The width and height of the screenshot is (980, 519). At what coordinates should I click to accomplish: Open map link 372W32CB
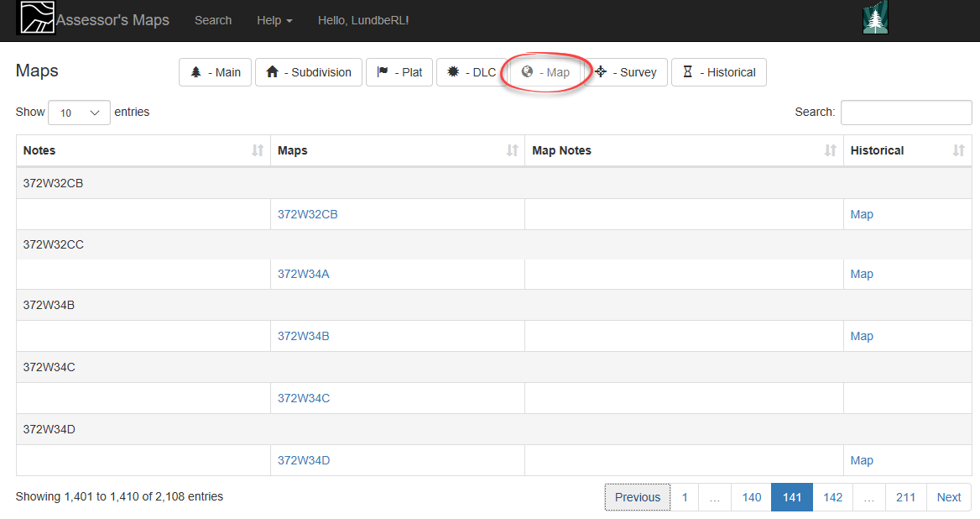click(x=307, y=214)
